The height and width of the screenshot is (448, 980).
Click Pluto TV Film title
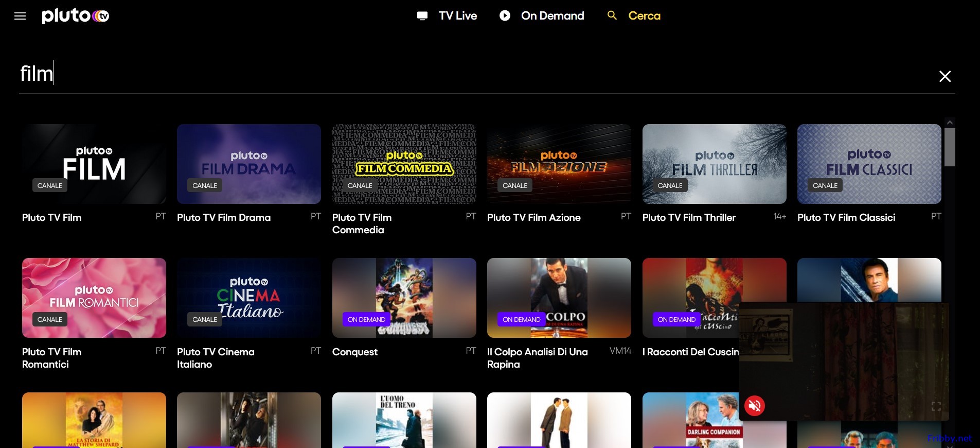(51, 218)
